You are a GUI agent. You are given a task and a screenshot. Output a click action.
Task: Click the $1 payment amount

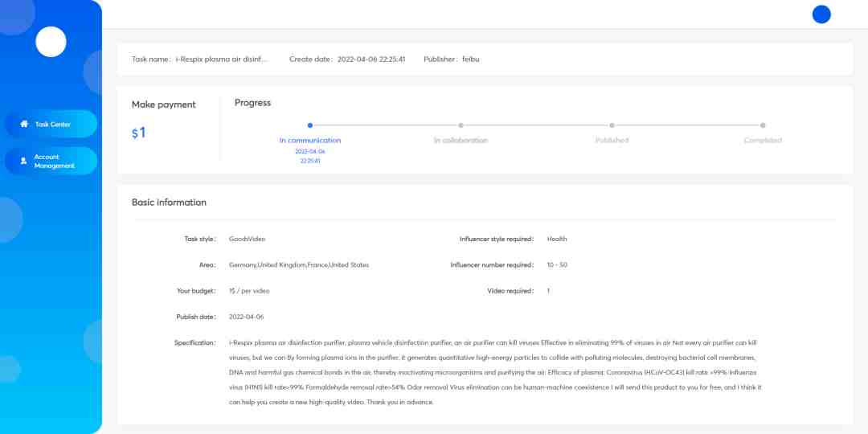pos(139,133)
